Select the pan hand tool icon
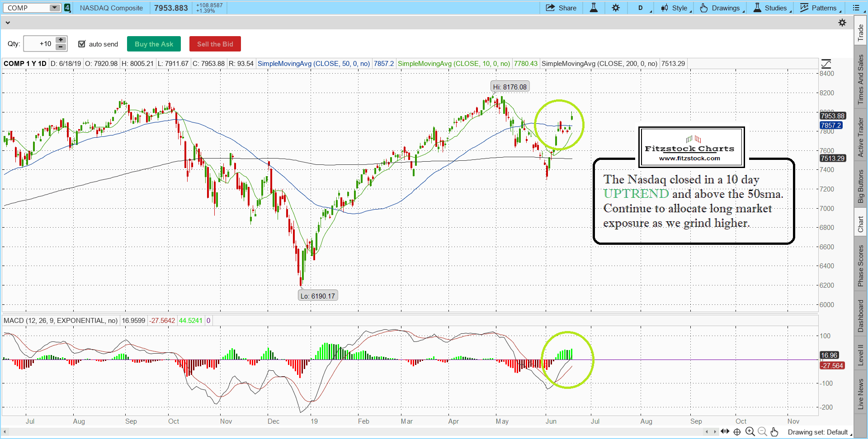Screen dimensions: 868x439 pos(774,432)
